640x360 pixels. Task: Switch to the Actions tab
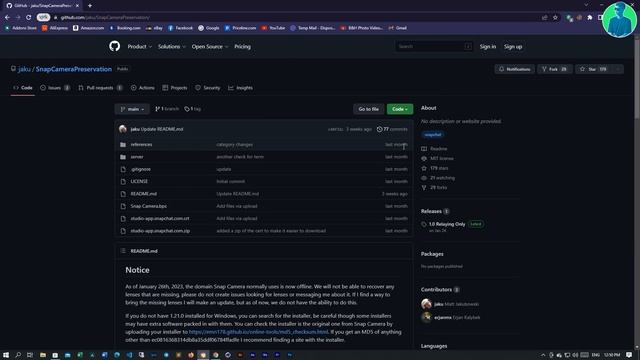(x=143, y=88)
